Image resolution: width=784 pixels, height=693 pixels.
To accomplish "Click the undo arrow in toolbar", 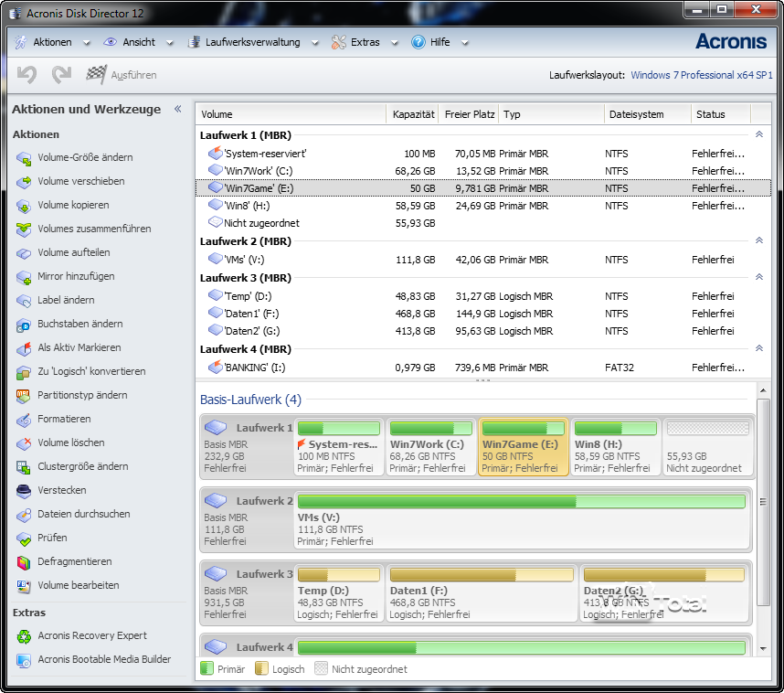I will (x=26, y=75).
